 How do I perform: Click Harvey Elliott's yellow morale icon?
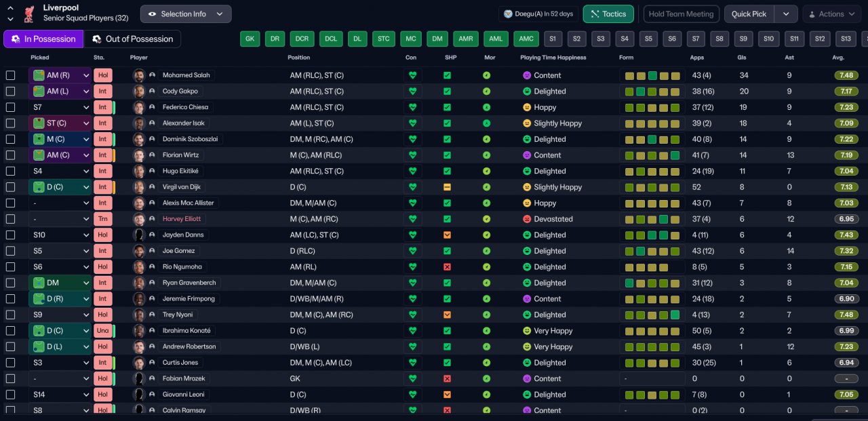click(x=487, y=219)
